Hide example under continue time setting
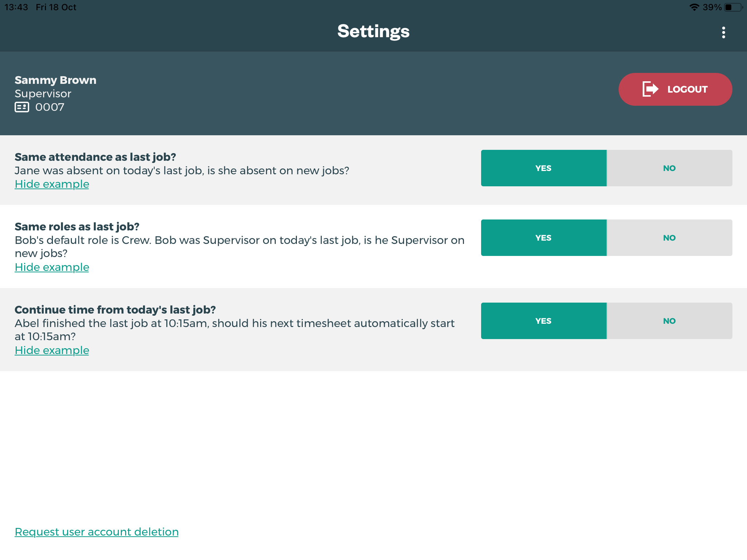The height and width of the screenshot is (560, 747). [x=52, y=350]
